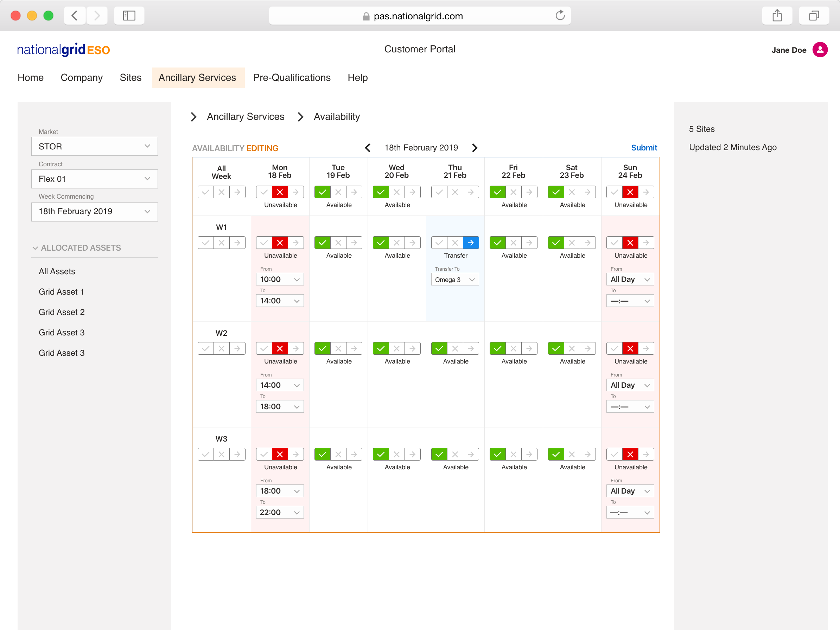The image size is (840, 630).
Task: Select Grid Asset 2 in the sidebar
Action: click(x=62, y=312)
